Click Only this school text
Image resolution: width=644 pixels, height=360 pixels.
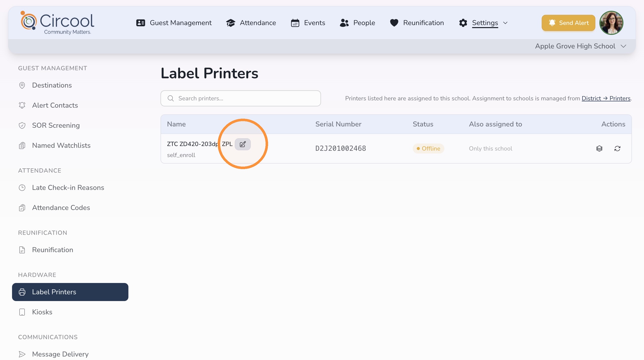pyautogui.click(x=491, y=149)
